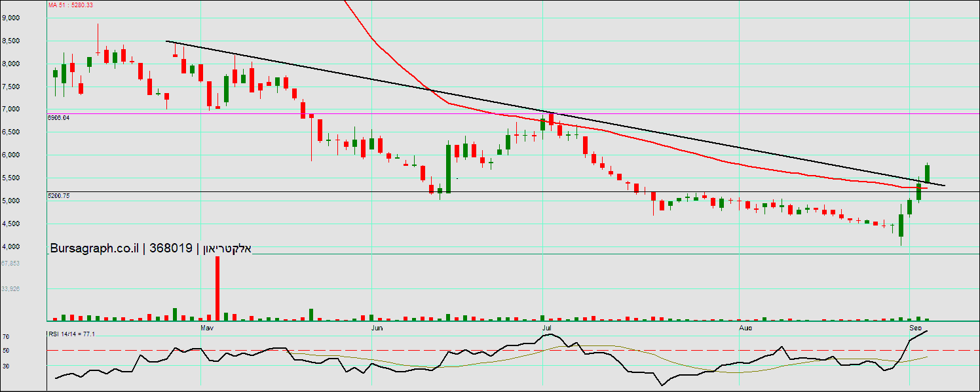Click the 7,500 price axis label
This screenshot has height=392, width=980.
[x=11, y=87]
